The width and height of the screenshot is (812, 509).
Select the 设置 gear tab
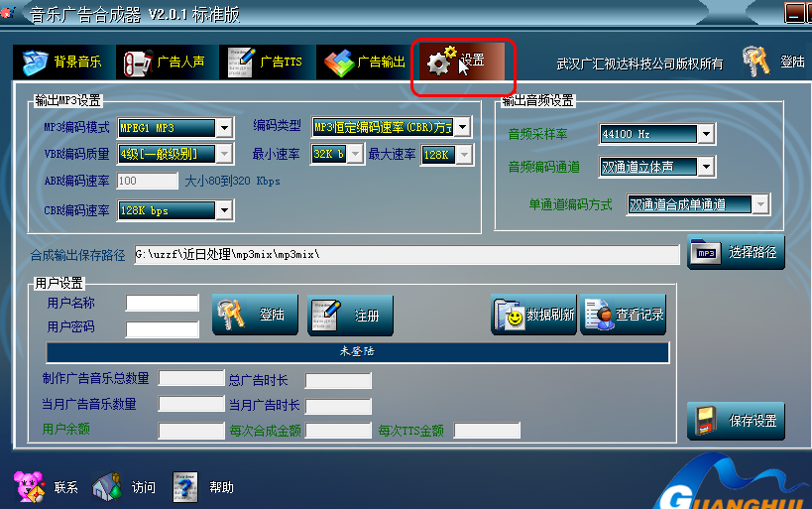462,62
